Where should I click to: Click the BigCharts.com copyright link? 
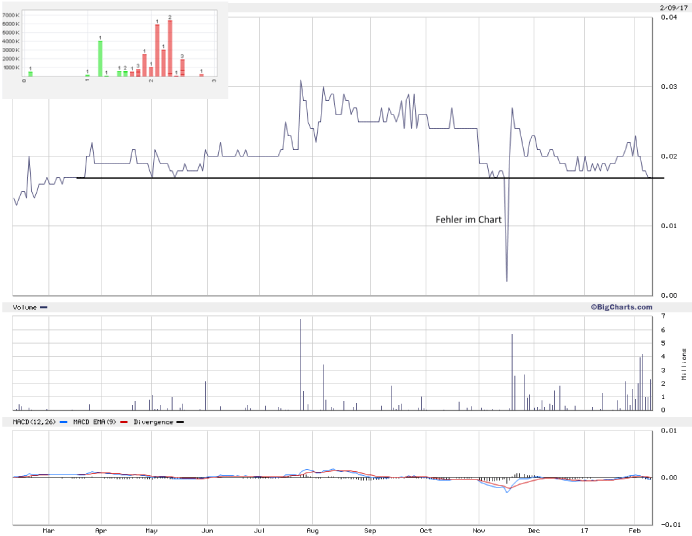[621, 307]
